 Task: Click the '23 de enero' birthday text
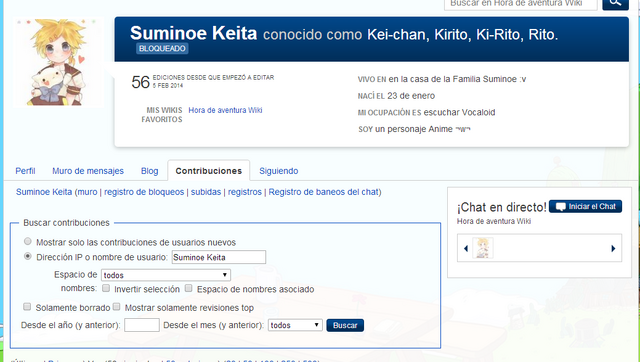coord(411,96)
